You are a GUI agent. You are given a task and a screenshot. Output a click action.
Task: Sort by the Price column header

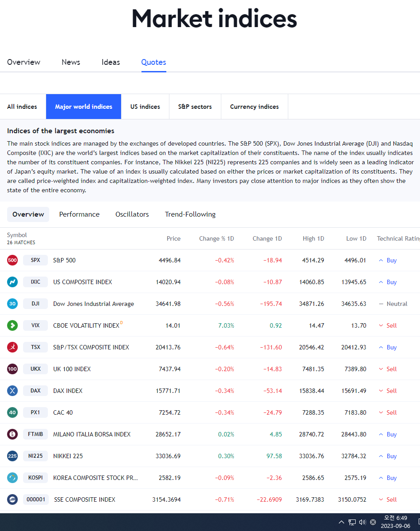(173, 239)
